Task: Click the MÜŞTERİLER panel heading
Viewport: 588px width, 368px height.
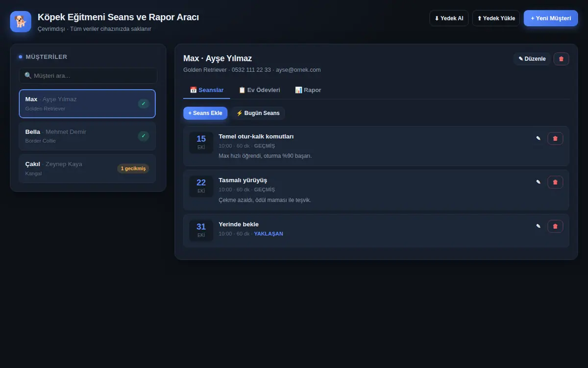Action: coord(47,57)
